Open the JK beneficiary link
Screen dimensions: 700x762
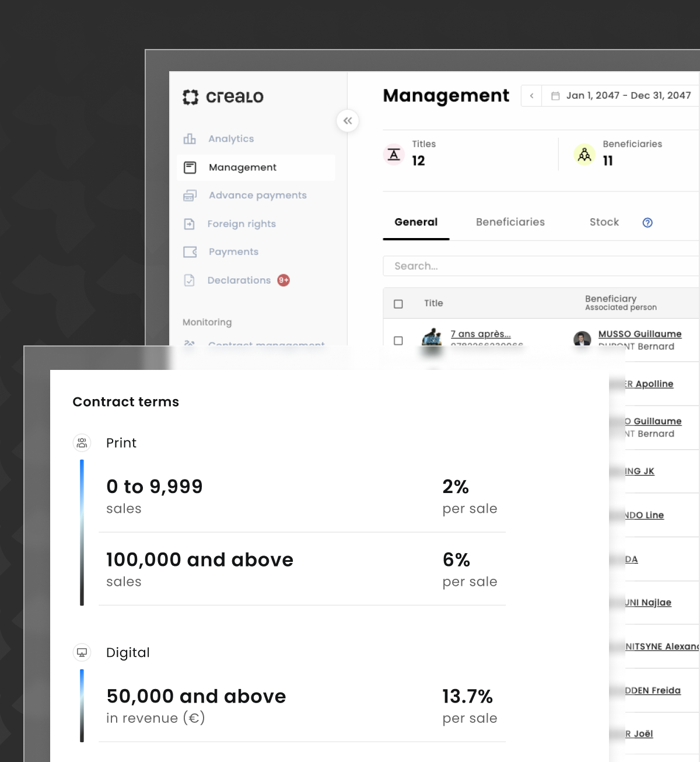[640, 471]
